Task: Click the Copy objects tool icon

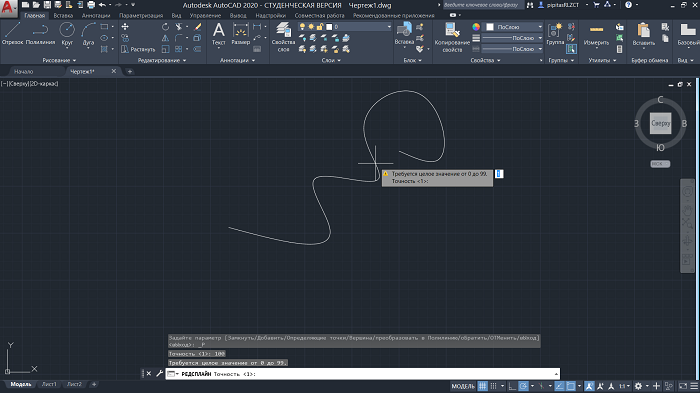Action: tap(125, 38)
